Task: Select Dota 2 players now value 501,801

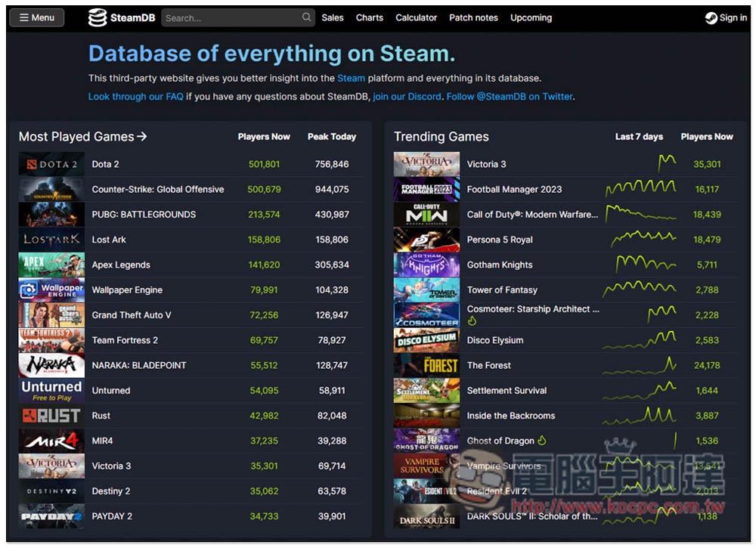Action: tap(264, 164)
